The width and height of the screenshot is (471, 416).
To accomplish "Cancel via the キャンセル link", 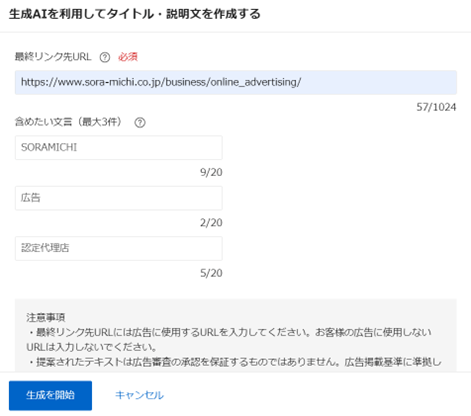I will pos(139,395).
